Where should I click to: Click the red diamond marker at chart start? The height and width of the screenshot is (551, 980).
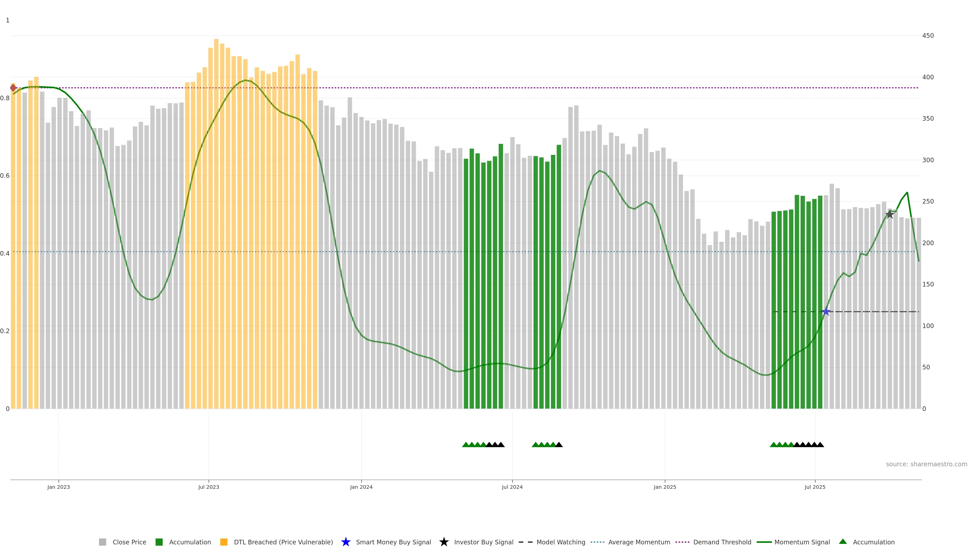(x=13, y=88)
